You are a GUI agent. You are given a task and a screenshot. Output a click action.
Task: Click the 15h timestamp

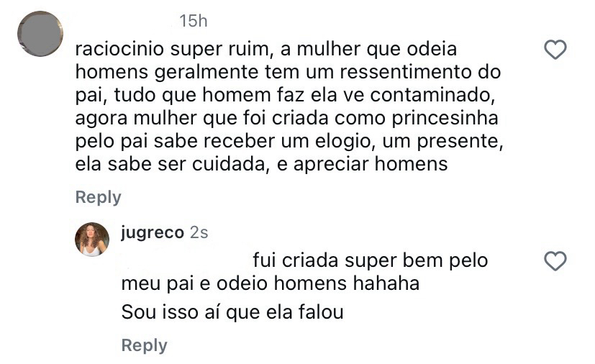(x=193, y=22)
